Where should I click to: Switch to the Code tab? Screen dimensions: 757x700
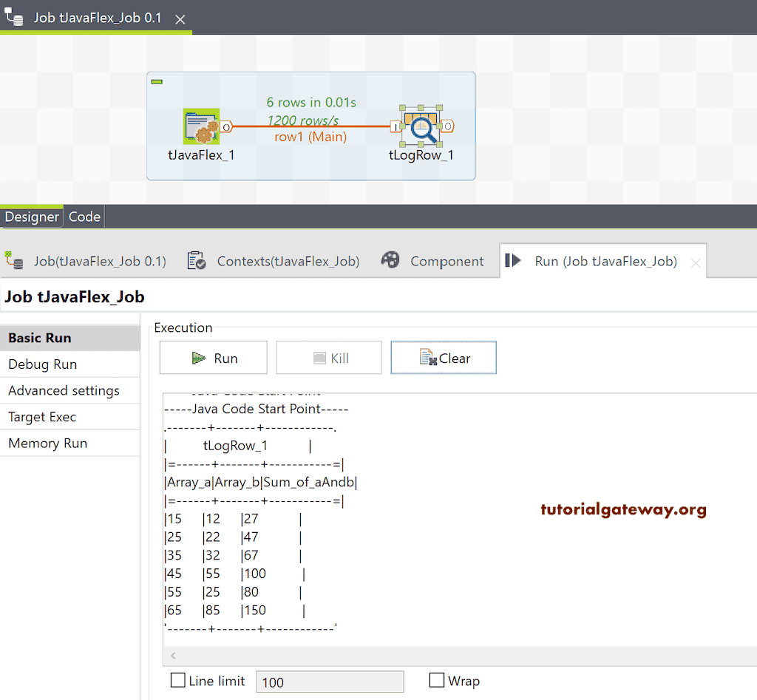(x=84, y=217)
